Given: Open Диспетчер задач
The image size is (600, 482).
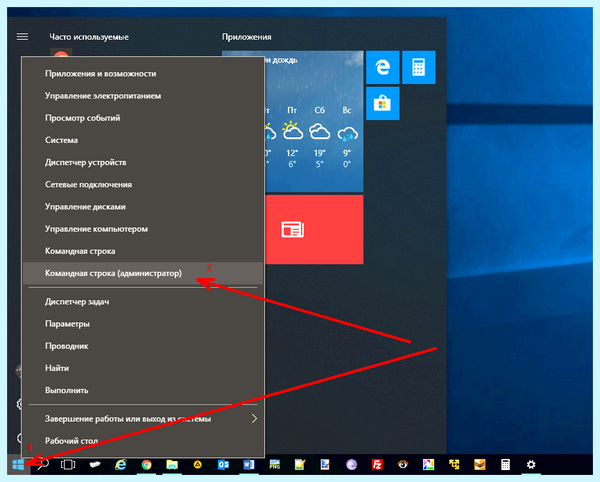Looking at the screenshot, I should pyautogui.click(x=143, y=301).
